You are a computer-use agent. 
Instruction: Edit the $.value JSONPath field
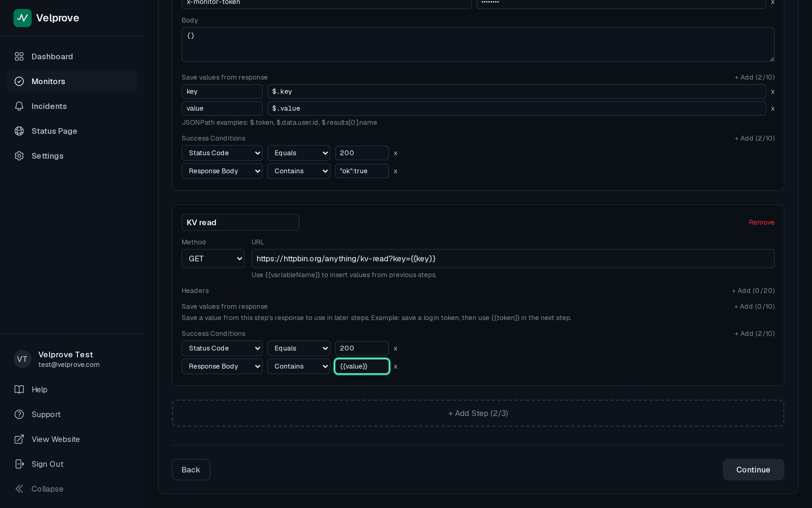[517, 108]
